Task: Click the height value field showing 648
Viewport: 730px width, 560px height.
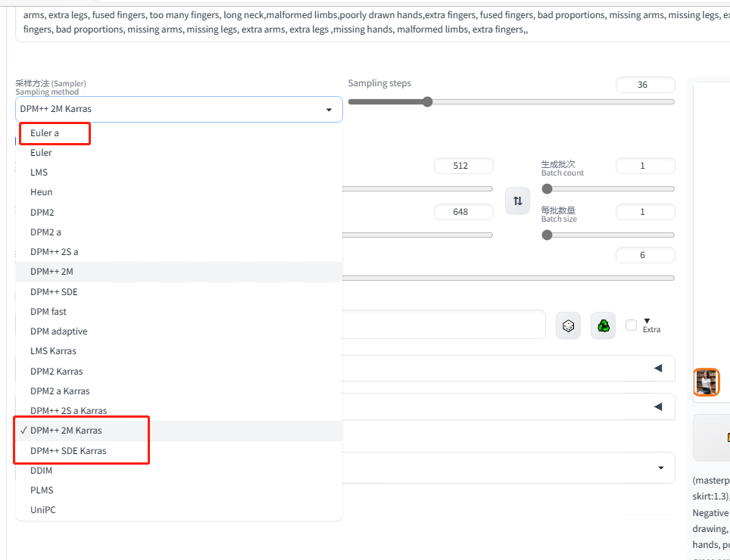Action: tap(463, 212)
